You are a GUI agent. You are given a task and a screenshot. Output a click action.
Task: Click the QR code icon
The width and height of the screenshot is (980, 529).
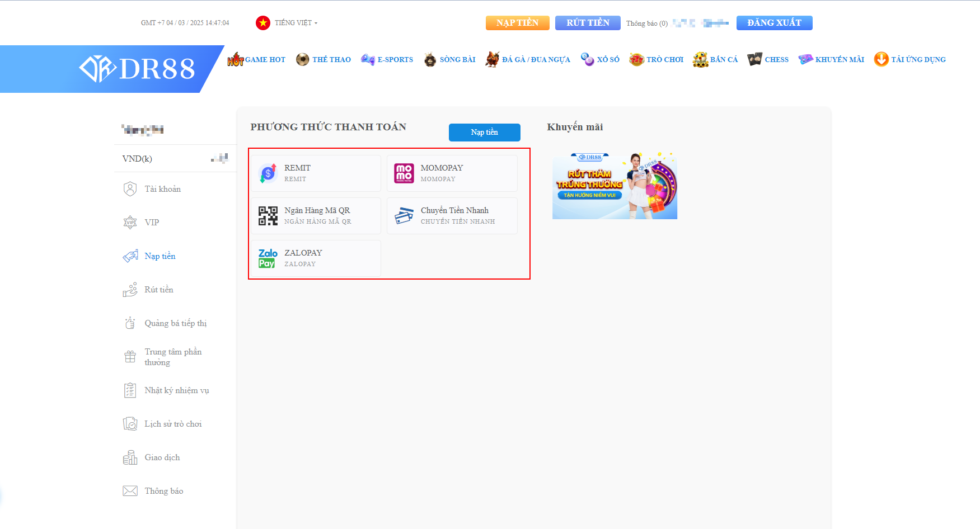click(268, 216)
